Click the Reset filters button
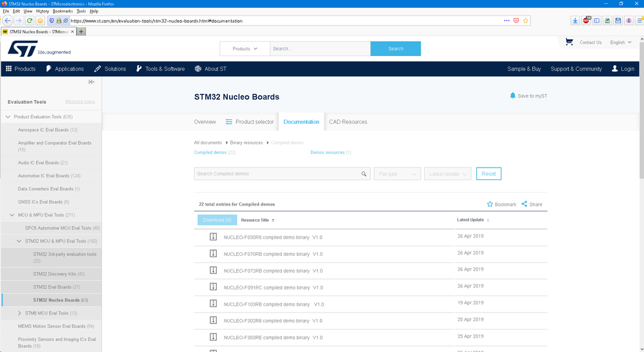The width and height of the screenshot is (644, 352). [488, 174]
